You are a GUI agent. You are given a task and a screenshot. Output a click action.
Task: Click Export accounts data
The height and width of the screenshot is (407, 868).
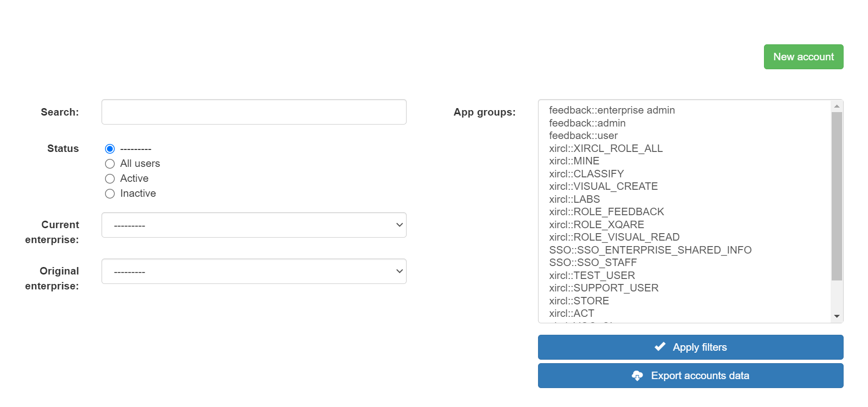(691, 376)
